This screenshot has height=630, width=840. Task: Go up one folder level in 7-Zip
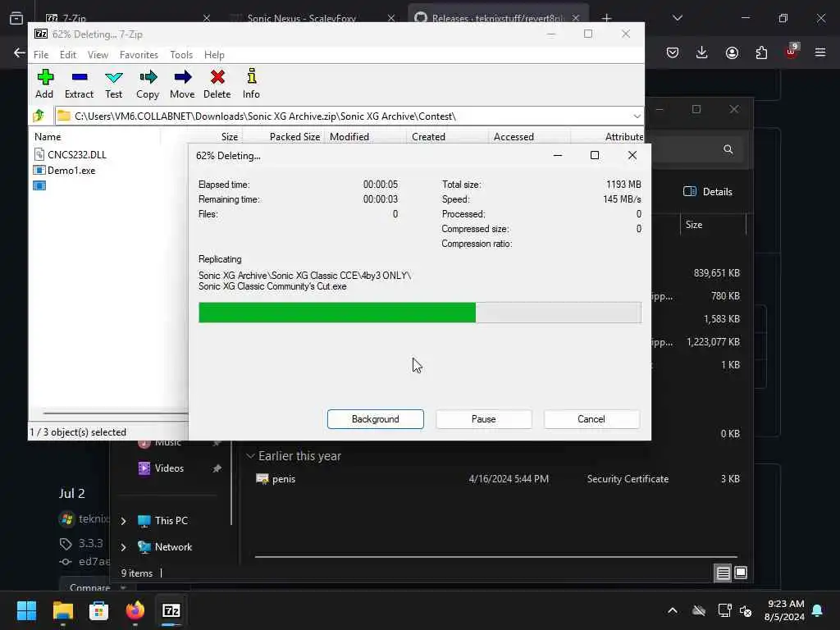[39, 116]
